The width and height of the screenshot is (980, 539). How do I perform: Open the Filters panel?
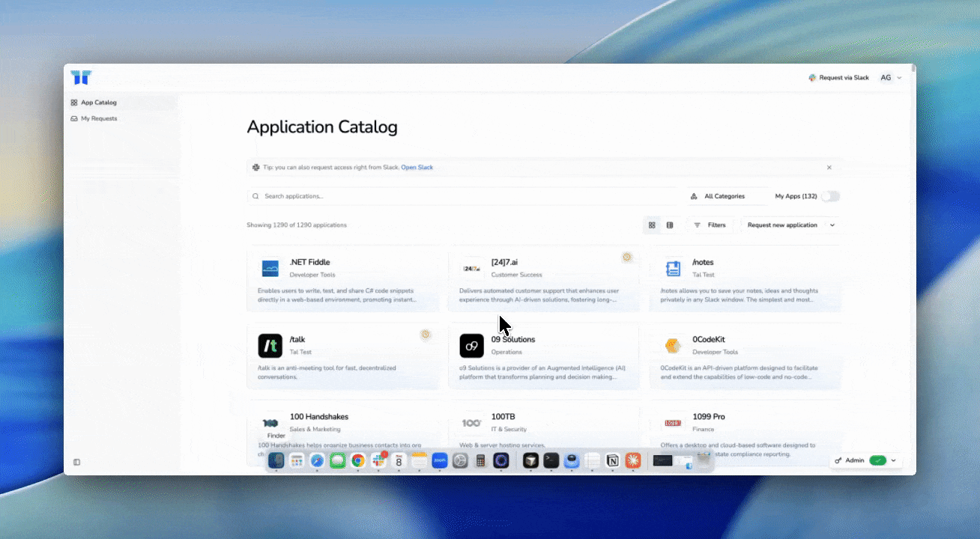710,225
